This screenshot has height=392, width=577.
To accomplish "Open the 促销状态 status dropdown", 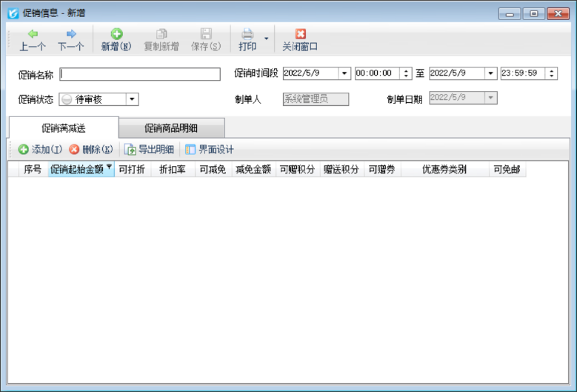I will click(132, 99).
